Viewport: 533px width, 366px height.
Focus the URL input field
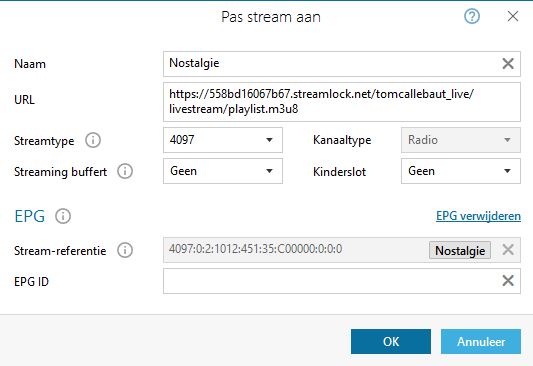[342, 102]
